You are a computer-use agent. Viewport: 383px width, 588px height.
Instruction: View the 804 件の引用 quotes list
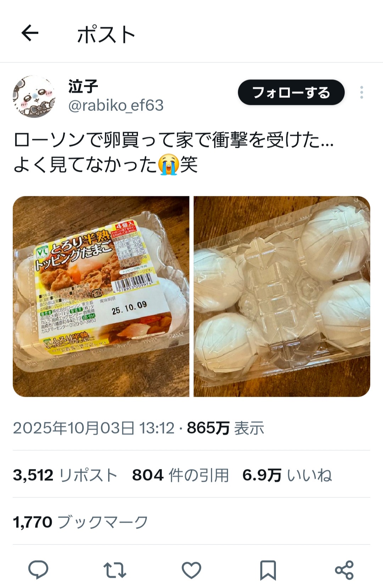click(180, 475)
